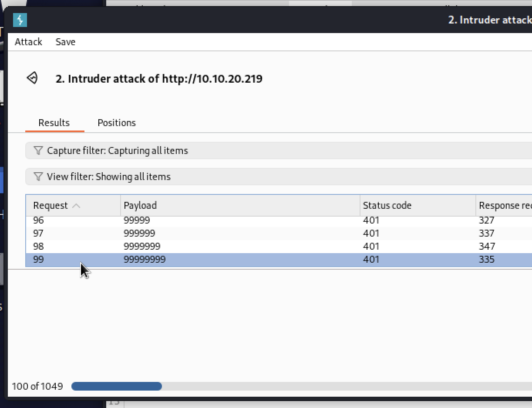Switch to the Positions tab
The image size is (532, 408).
[x=117, y=123]
